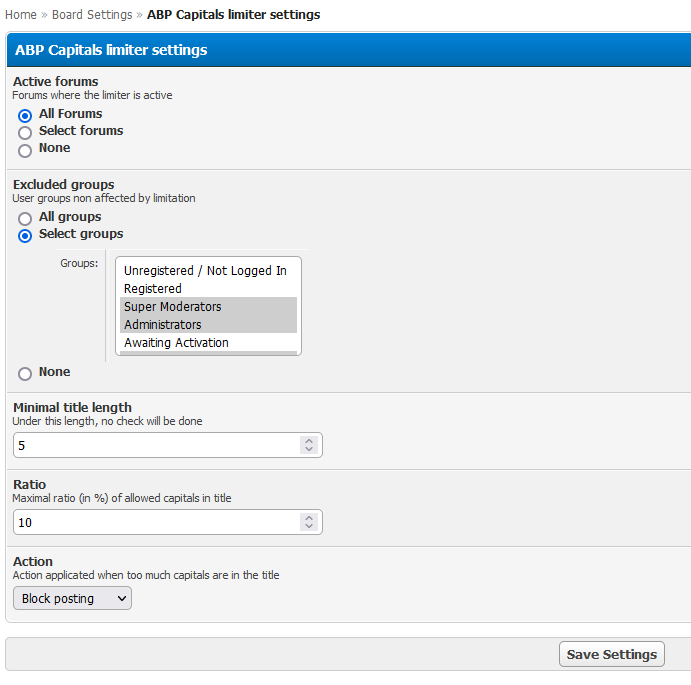
Task: Select All groups under Excluded groups
Action: pos(25,218)
